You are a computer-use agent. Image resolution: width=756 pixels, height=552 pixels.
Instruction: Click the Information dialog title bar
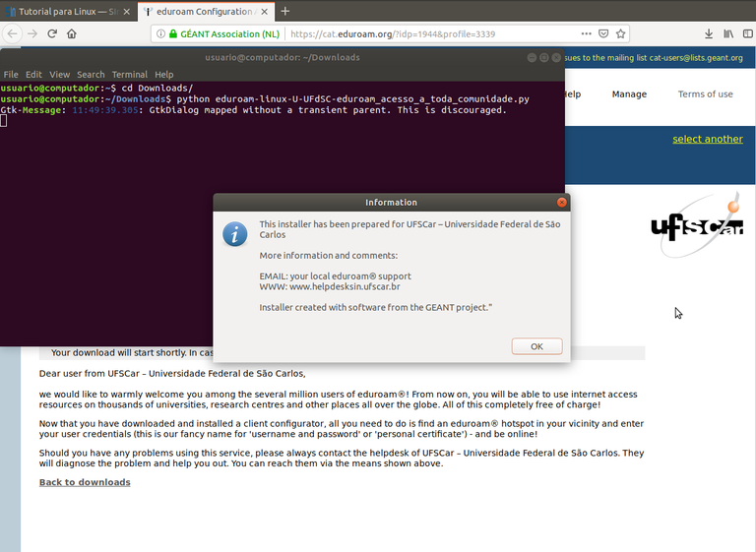[x=391, y=203]
